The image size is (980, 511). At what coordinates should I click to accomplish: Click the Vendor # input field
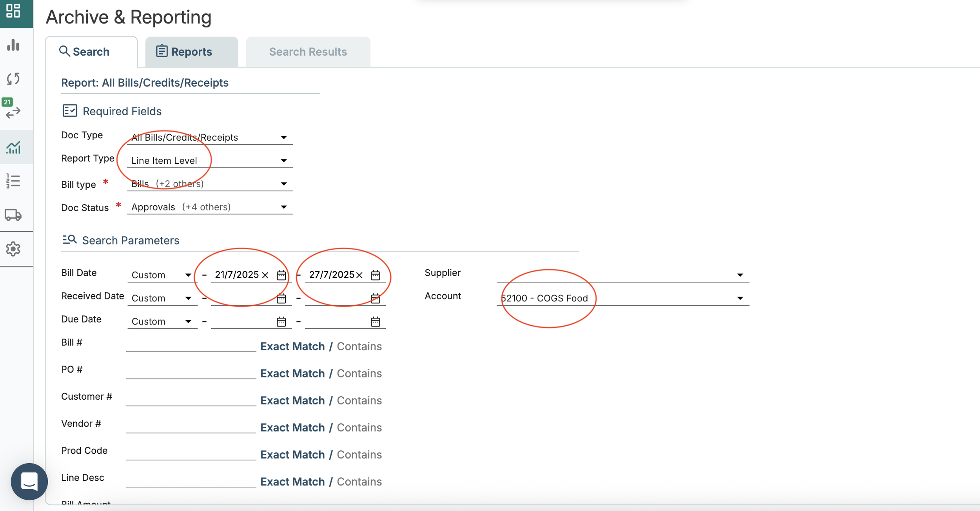(191, 426)
